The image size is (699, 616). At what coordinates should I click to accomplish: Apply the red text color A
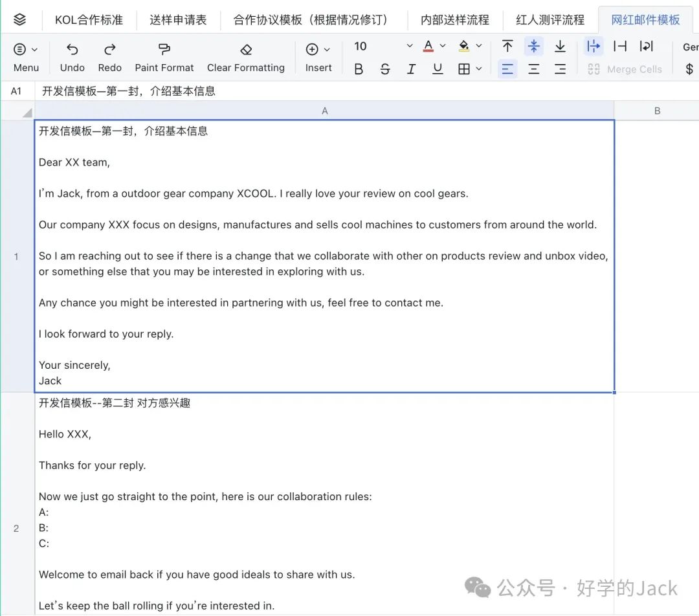(428, 46)
